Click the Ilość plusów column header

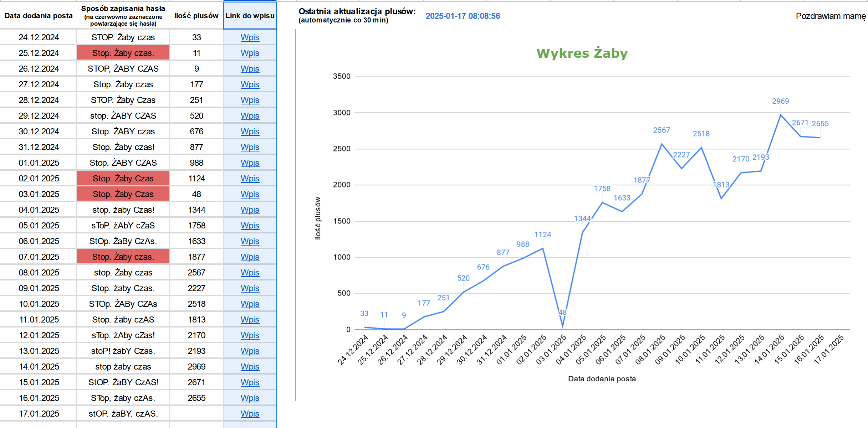196,16
